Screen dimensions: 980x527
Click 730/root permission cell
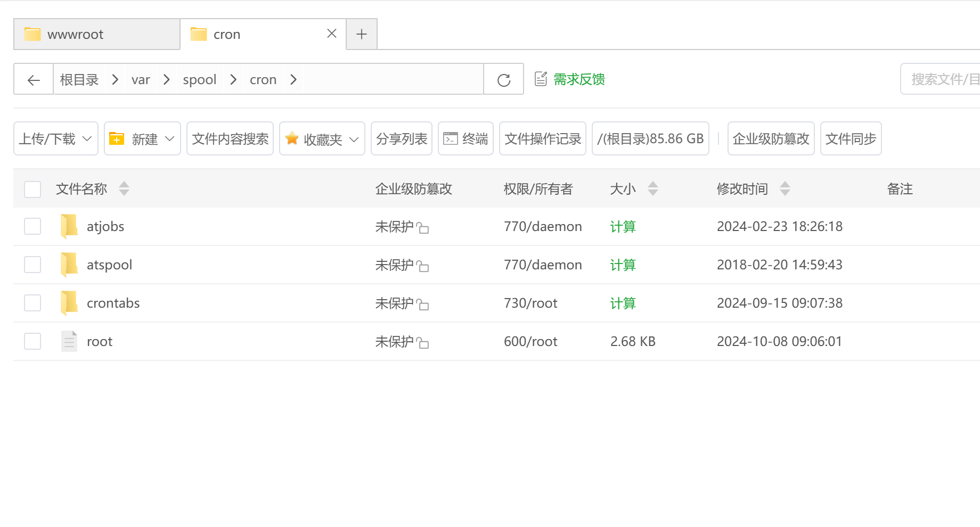coord(530,303)
